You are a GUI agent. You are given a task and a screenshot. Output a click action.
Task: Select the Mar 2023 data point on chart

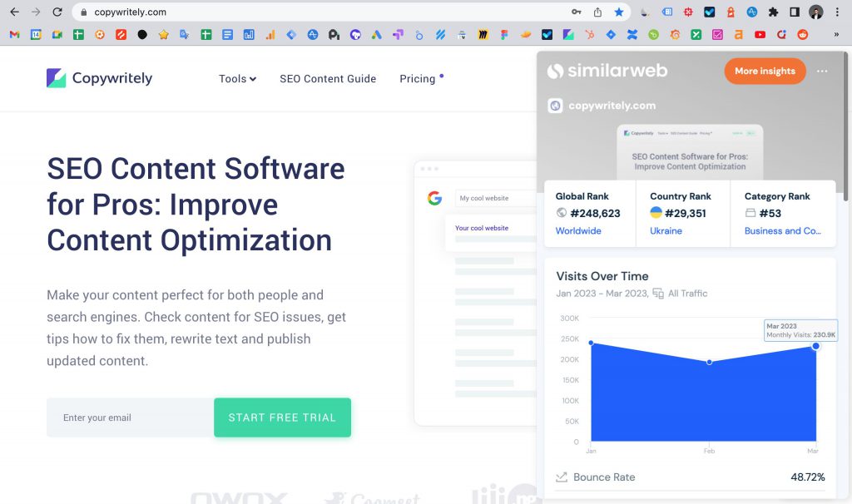coord(815,346)
